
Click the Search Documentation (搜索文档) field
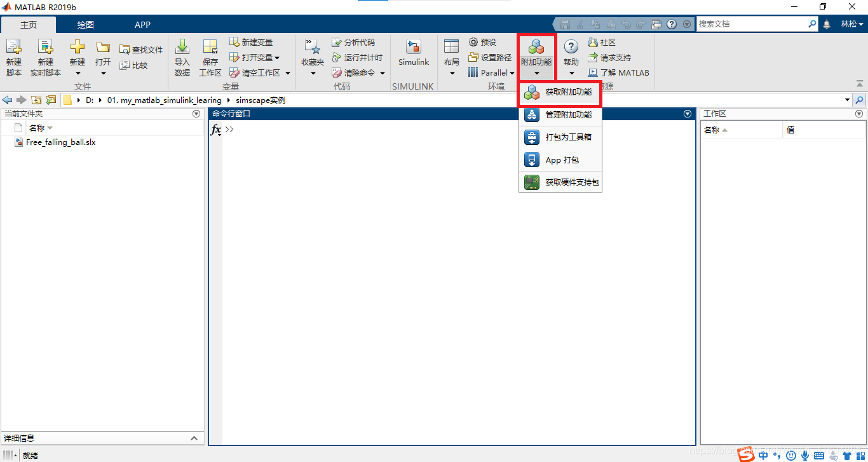[752, 24]
